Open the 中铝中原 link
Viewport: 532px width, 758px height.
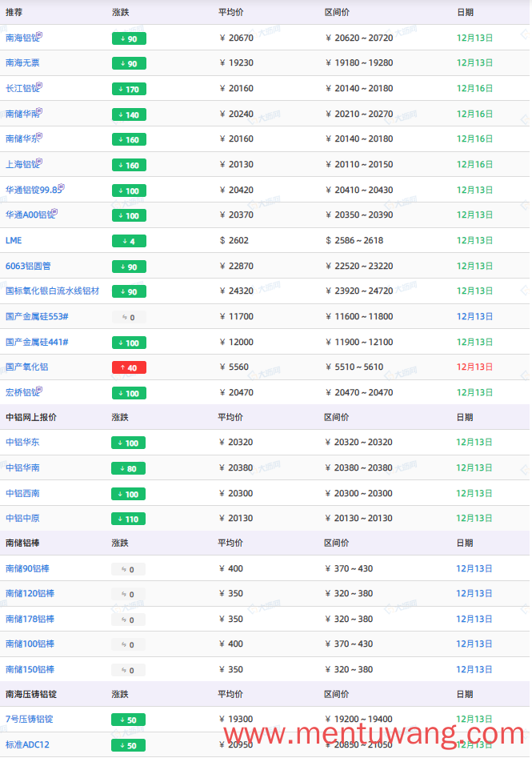[x=22, y=518]
